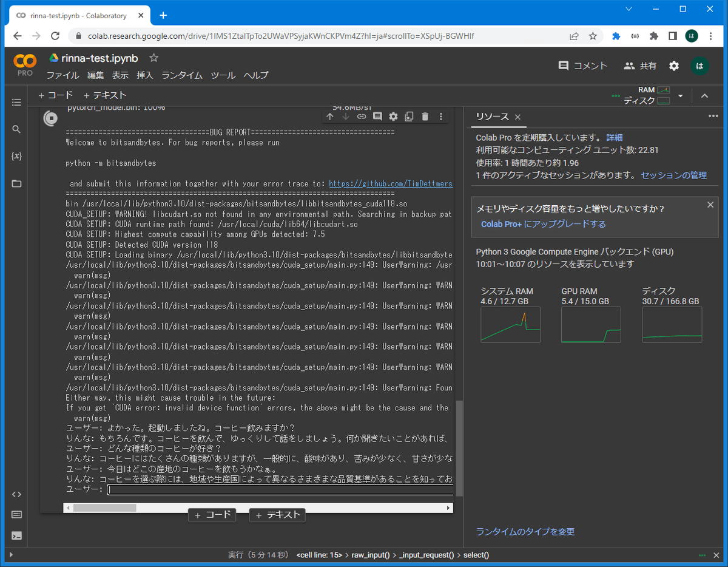Click the vertical notebook scrollbar thumb
728x567 pixels.
pos(459,448)
